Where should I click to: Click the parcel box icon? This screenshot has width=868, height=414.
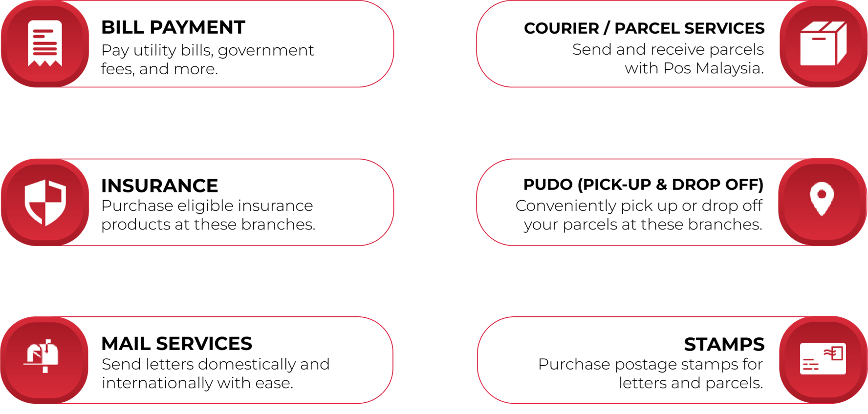(823, 43)
